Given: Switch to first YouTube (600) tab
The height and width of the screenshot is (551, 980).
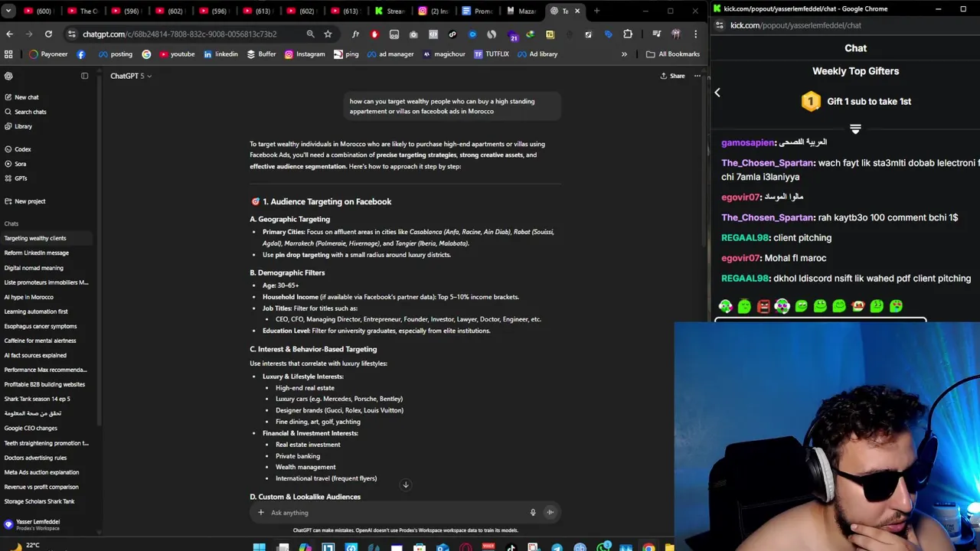Looking at the screenshot, I should click(38, 11).
